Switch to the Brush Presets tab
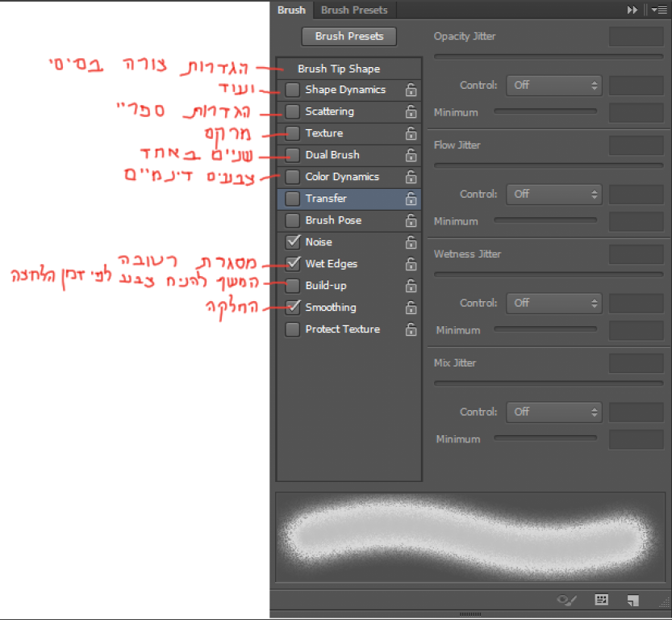The height and width of the screenshot is (620, 672). [354, 10]
